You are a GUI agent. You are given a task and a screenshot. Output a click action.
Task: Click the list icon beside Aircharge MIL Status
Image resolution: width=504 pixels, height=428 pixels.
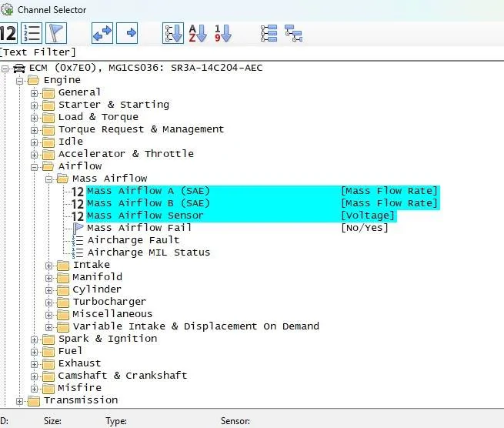pyautogui.click(x=78, y=252)
